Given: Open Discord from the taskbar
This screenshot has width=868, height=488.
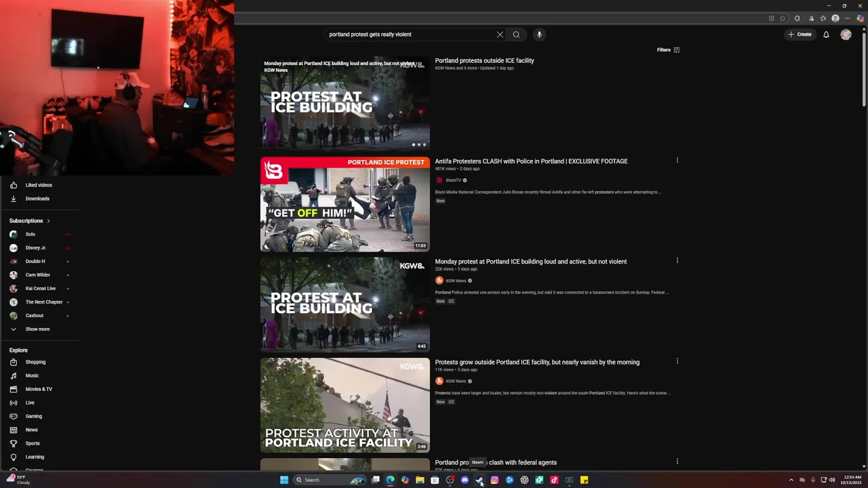Looking at the screenshot, I should [465, 480].
